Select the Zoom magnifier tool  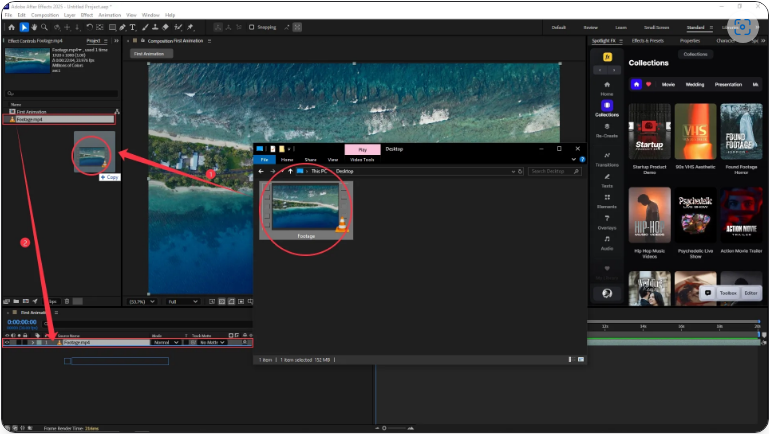click(x=45, y=27)
